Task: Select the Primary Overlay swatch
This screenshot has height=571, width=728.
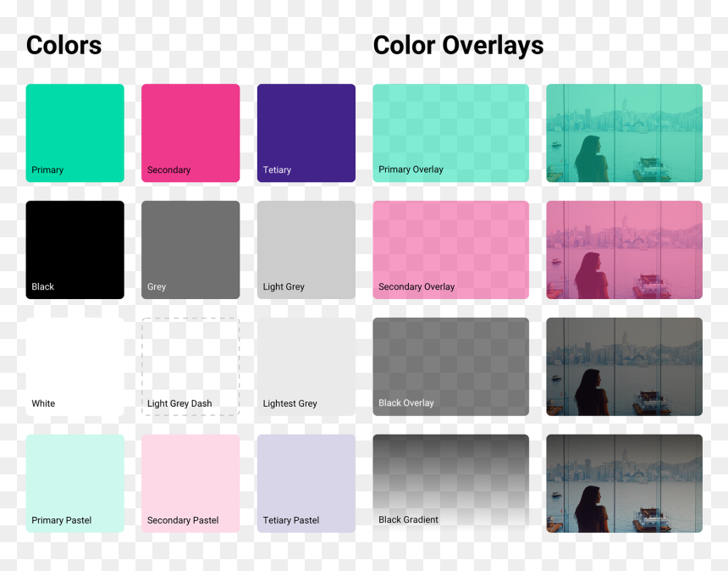Action: 451,133
